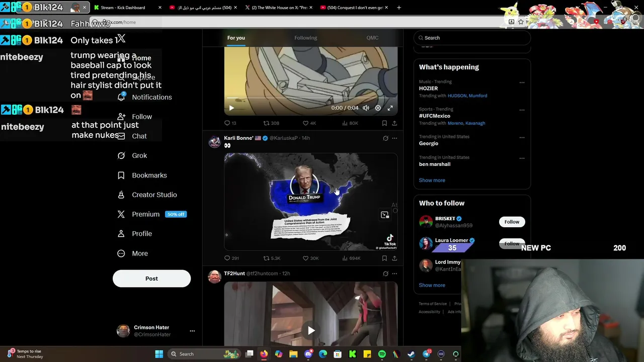The height and width of the screenshot is (362, 644).
Task: View analytics of the 694K views post
Action: pos(351,258)
